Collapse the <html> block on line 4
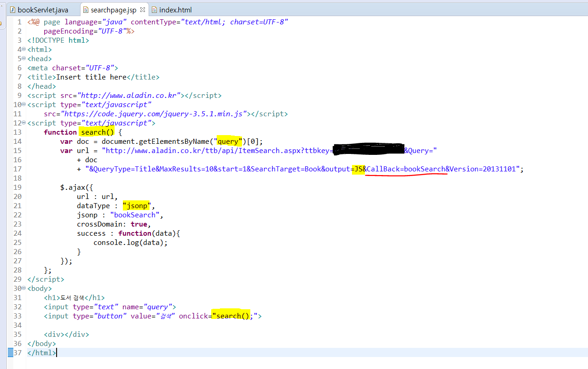Viewport: 588px width, 369px height. pos(23,50)
